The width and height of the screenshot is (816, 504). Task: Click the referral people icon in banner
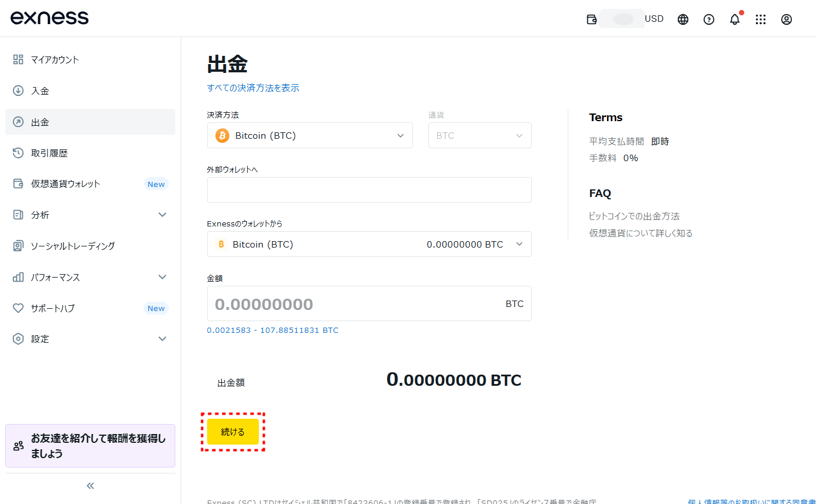click(x=18, y=446)
